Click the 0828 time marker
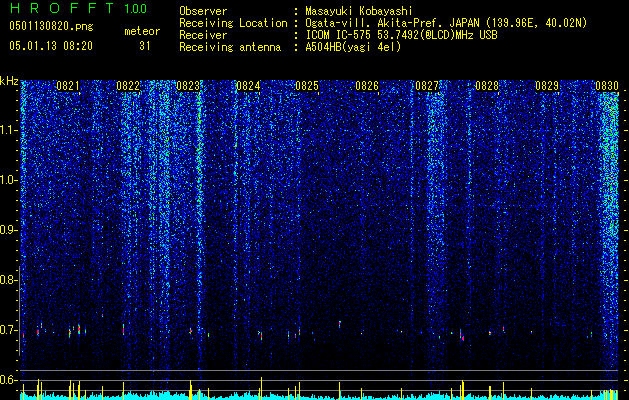Screen dimensions: 629x400 (487, 86)
